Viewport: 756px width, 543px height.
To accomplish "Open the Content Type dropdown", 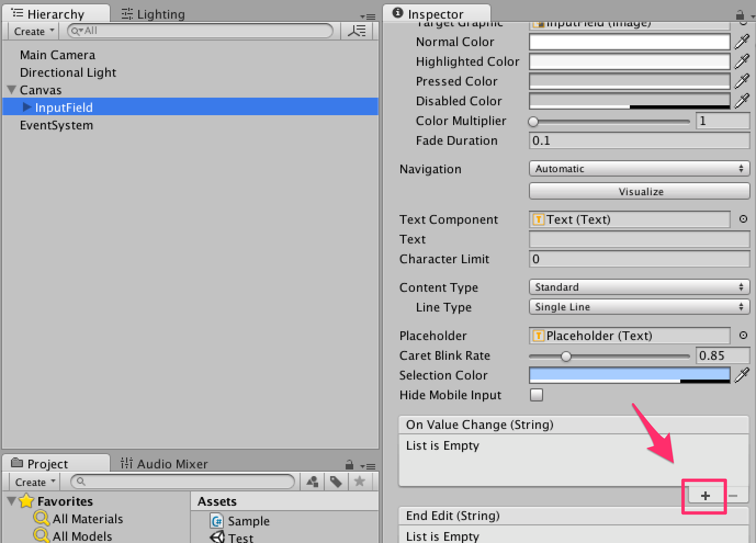I will pyautogui.click(x=639, y=287).
